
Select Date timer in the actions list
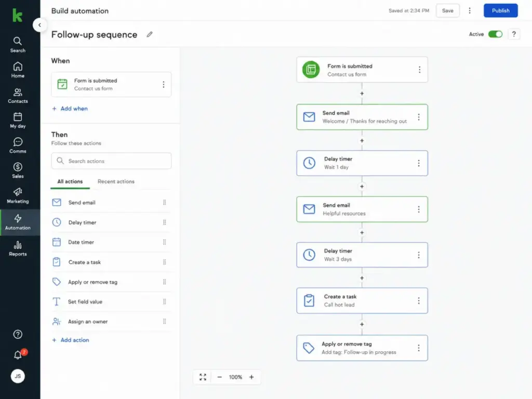[111, 242]
